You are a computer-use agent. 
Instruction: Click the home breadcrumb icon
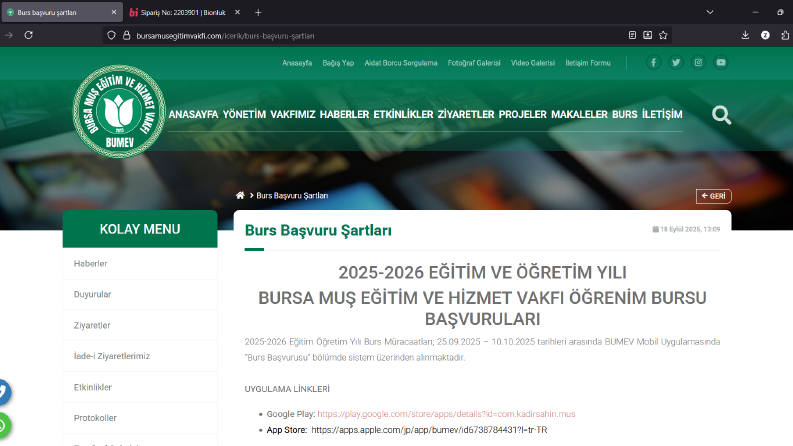tap(240, 195)
